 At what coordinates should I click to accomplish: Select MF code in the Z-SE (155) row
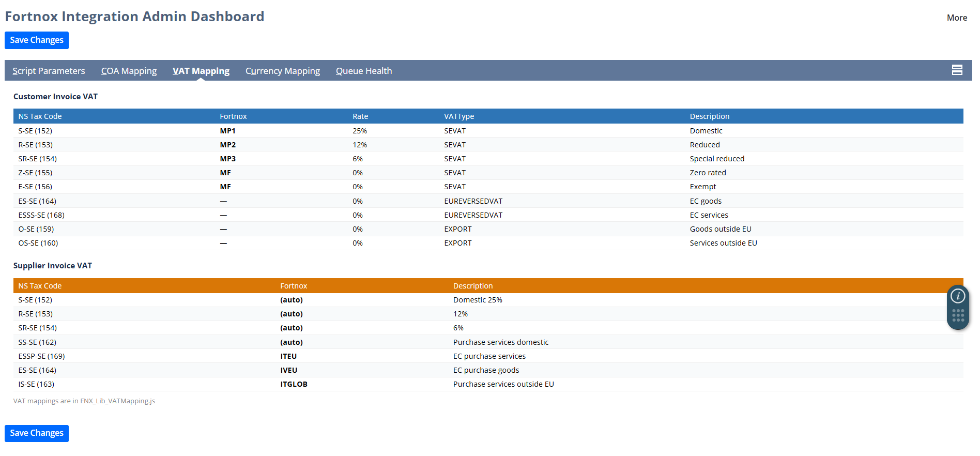tap(225, 173)
